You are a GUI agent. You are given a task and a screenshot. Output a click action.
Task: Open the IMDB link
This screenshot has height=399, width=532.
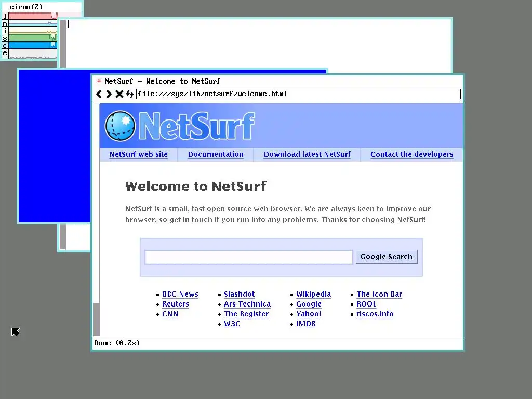click(x=306, y=324)
